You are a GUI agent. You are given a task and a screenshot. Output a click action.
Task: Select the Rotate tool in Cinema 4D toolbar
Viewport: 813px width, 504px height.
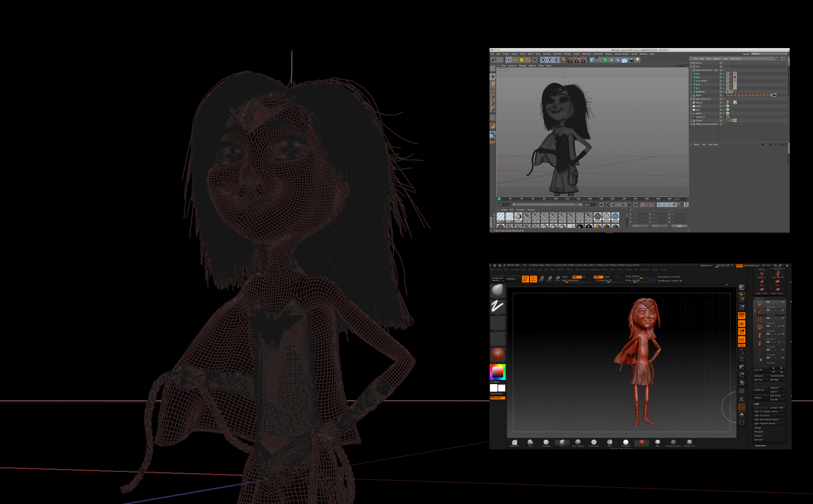coord(528,60)
